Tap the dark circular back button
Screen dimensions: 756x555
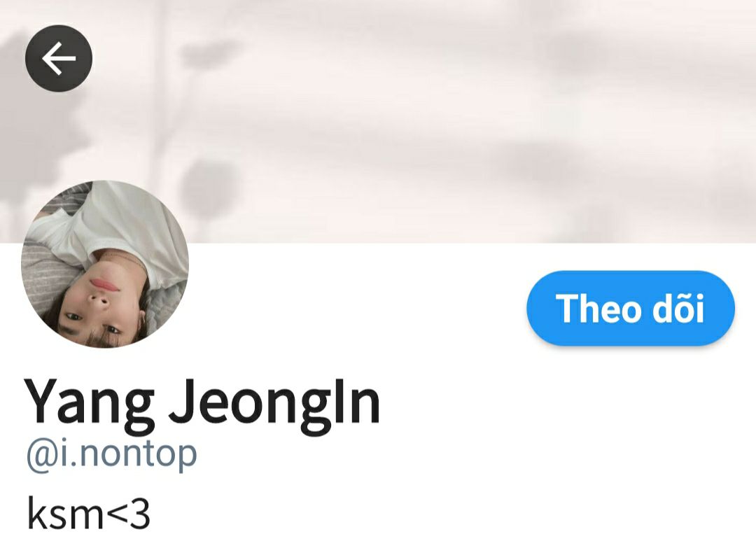(x=58, y=58)
